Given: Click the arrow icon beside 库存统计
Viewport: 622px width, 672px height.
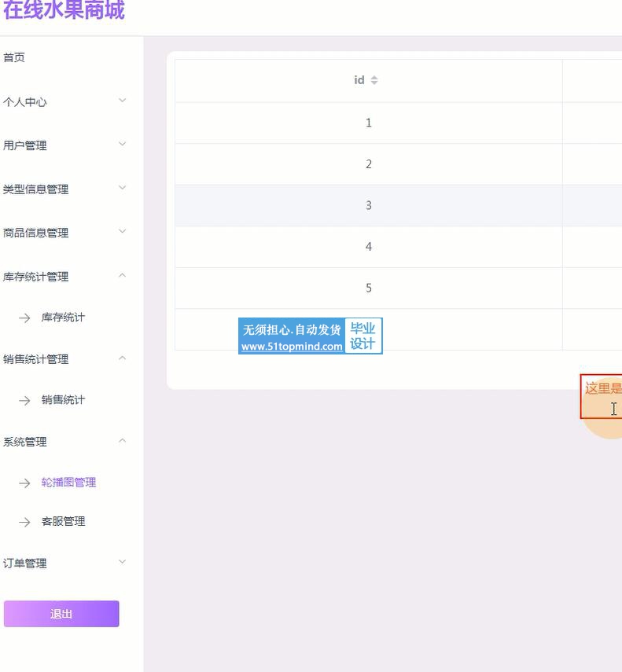Looking at the screenshot, I should (x=24, y=318).
